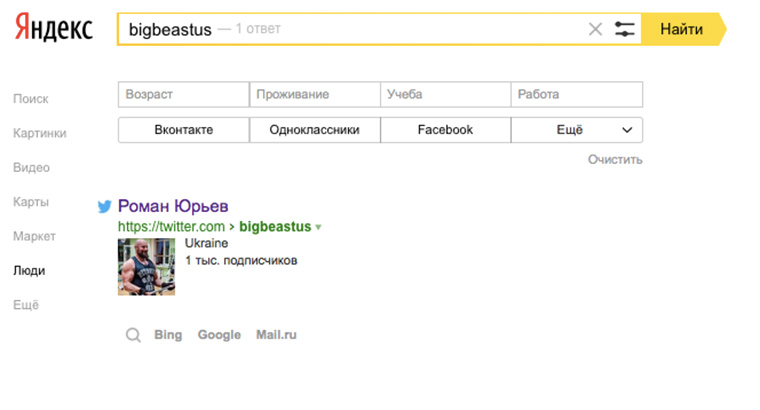Click the Возраст filter field
This screenshot has height=410, width=760.
[183, 94]
